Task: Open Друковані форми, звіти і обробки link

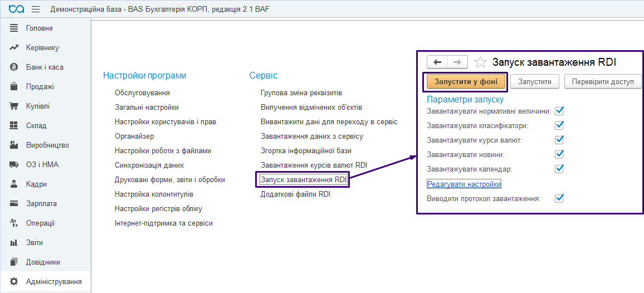Action: coord(170,179)
